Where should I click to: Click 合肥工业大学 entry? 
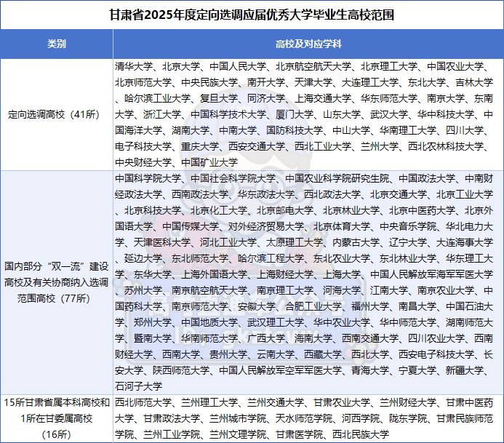(x=313, y=306)
